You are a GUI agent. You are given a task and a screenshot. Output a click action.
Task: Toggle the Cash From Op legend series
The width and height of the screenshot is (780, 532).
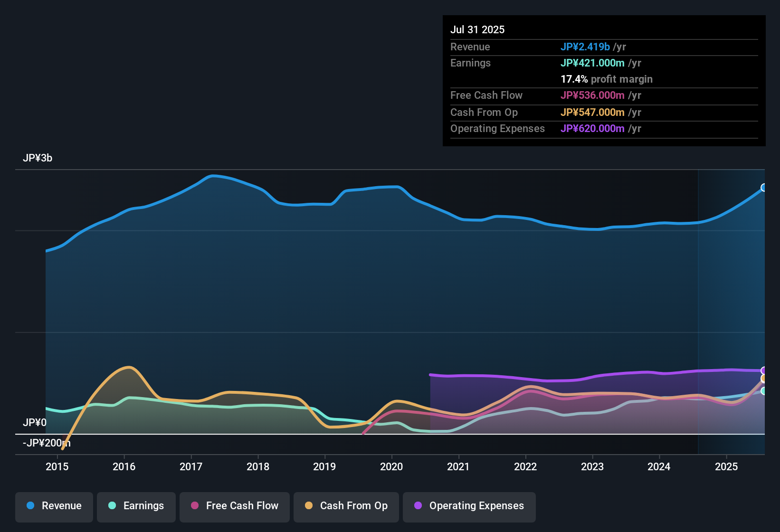(x=346, y=507)
